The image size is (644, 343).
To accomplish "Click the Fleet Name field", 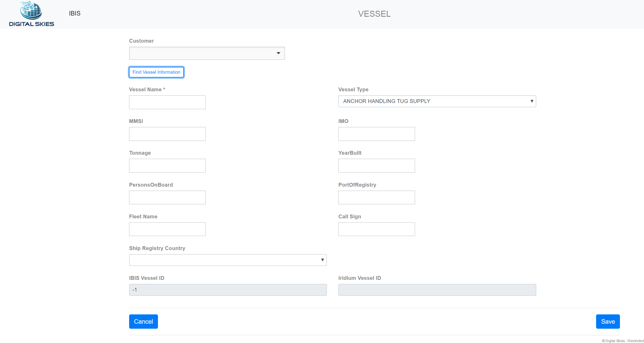I will coord(167,229).
